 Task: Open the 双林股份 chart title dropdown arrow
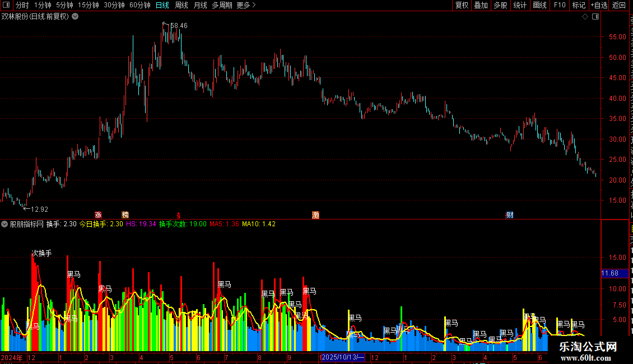pos(75,17)
